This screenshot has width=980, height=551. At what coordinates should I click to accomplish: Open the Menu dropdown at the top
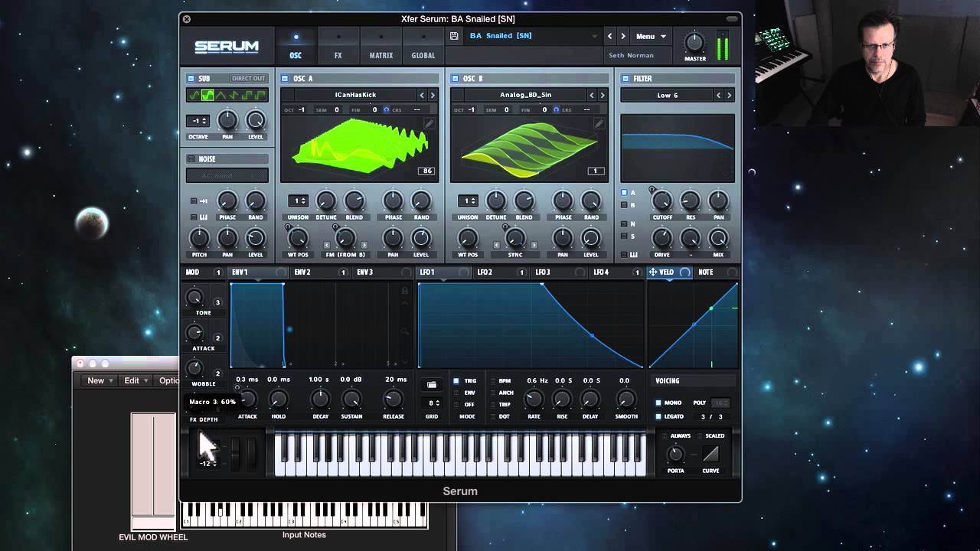pyautogui.click(x=649, y=36)
